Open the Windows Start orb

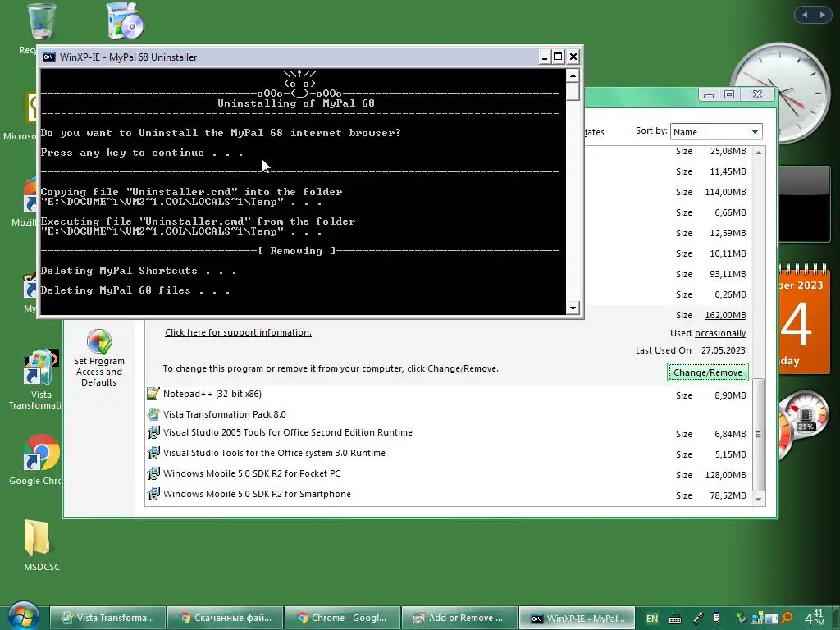[22, 616]
